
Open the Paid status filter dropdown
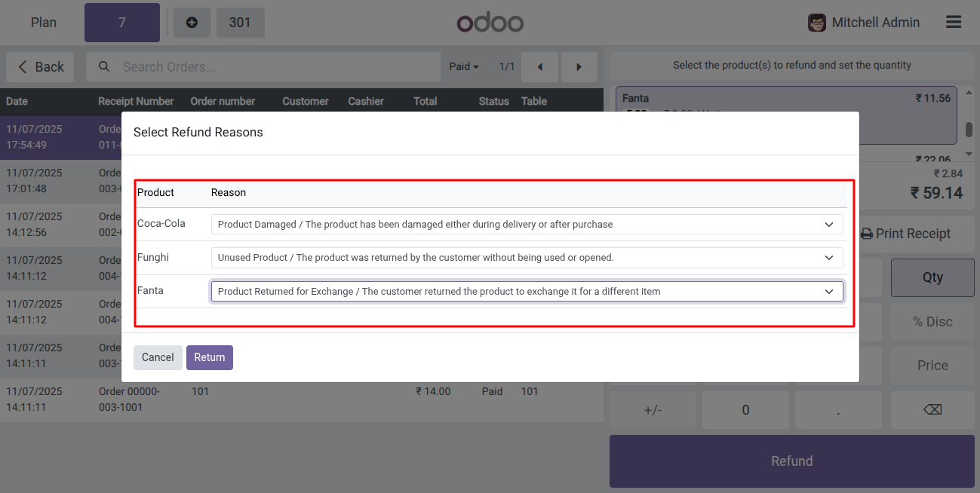(x=463, y=66)
